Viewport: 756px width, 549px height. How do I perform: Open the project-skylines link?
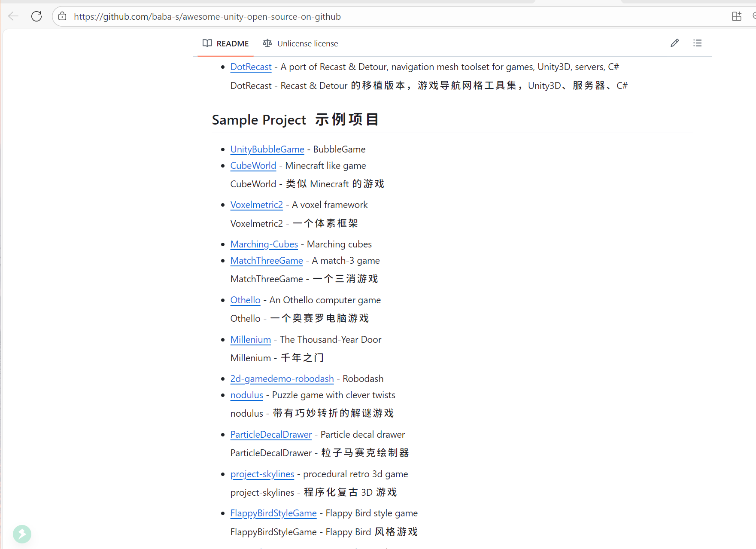tap(262, 474)
